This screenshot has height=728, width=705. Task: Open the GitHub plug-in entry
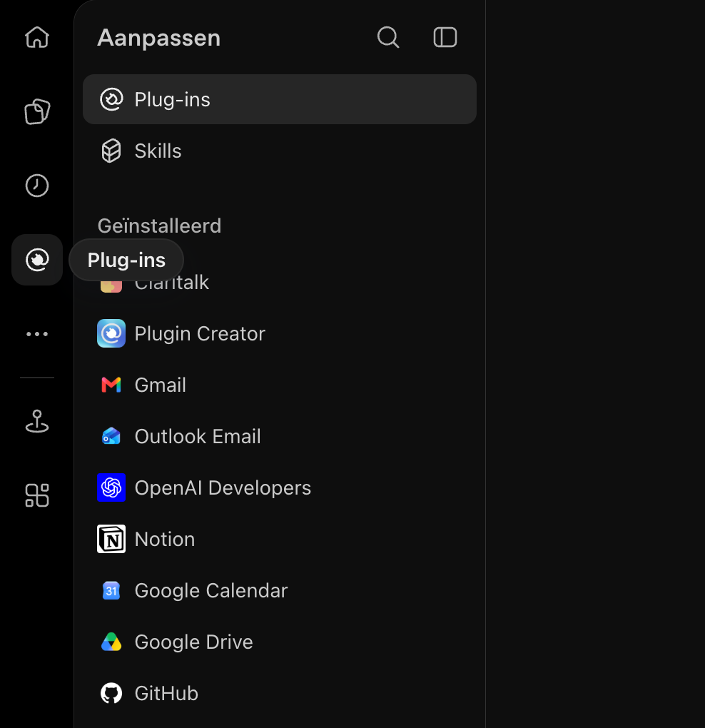pyautogui.click(x=280, y=693)
